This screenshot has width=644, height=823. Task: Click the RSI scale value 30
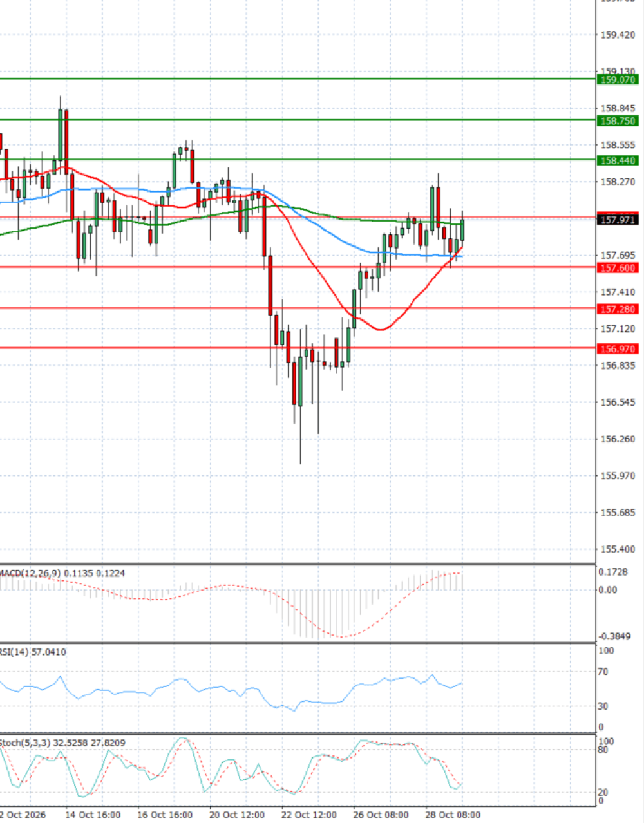point(603,706)
